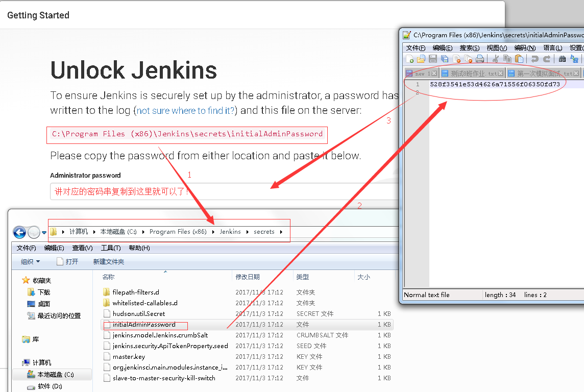584x392 pixels.
Task: Expand the arrow after 本地磁盘 (C:) breadcrumb
Action: [143, 232]
